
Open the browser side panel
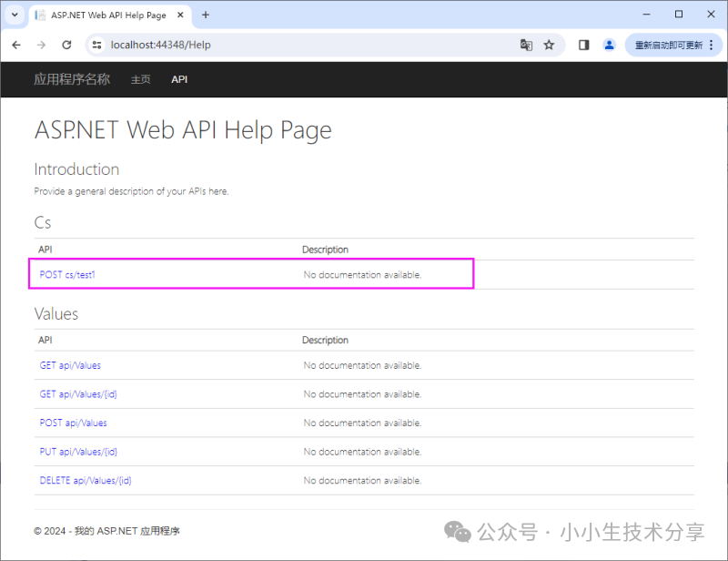point(584,45)
